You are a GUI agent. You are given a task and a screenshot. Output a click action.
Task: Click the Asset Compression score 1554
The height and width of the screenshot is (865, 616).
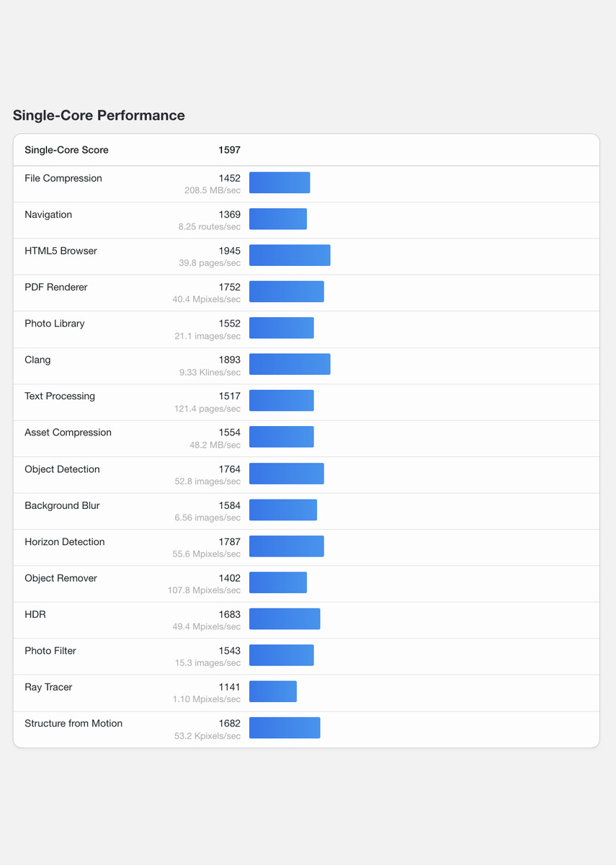coord(229,432)
